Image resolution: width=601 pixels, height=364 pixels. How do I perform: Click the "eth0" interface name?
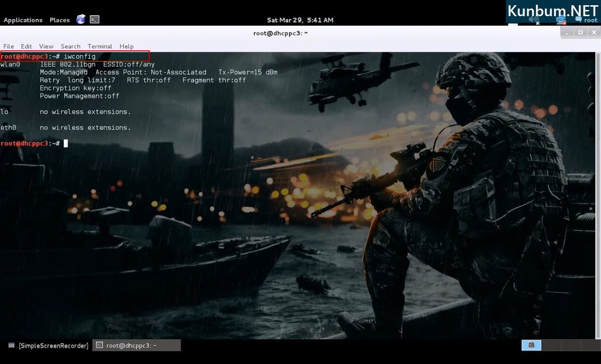[x=8, y=127]
